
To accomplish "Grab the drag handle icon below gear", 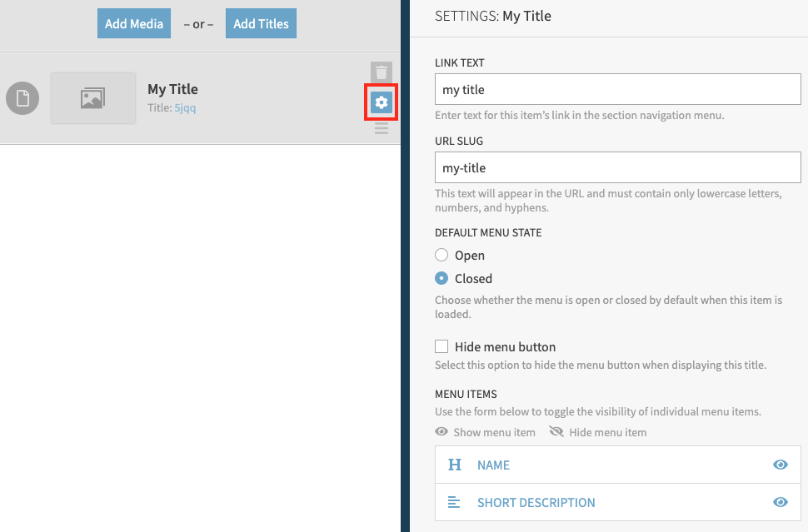I will click(381, 128).
